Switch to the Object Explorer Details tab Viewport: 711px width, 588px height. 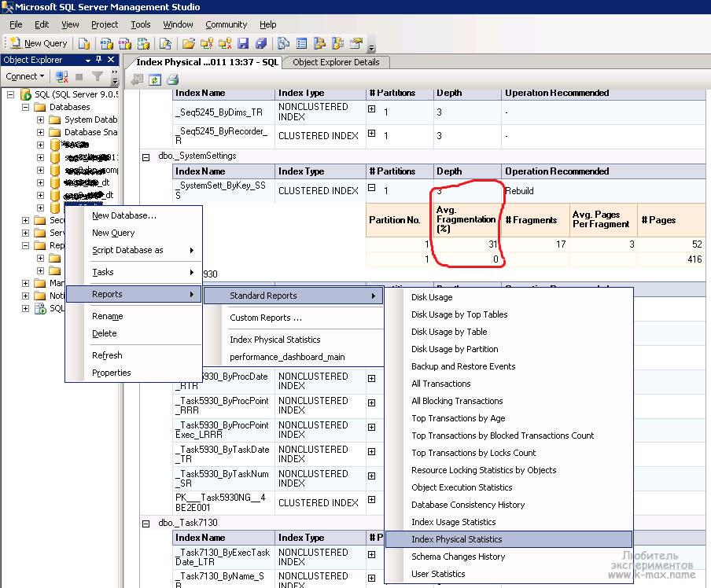336,62
